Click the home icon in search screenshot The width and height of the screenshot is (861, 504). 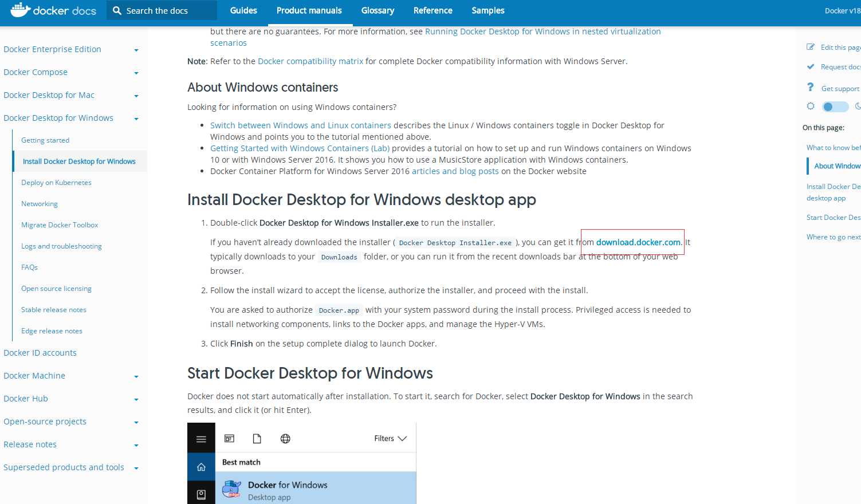201,467
